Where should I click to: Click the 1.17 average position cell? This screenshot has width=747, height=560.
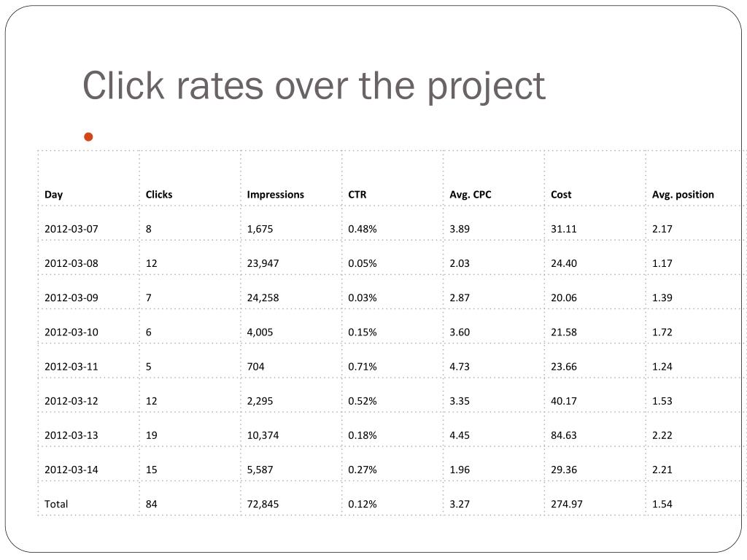(662, 263)
